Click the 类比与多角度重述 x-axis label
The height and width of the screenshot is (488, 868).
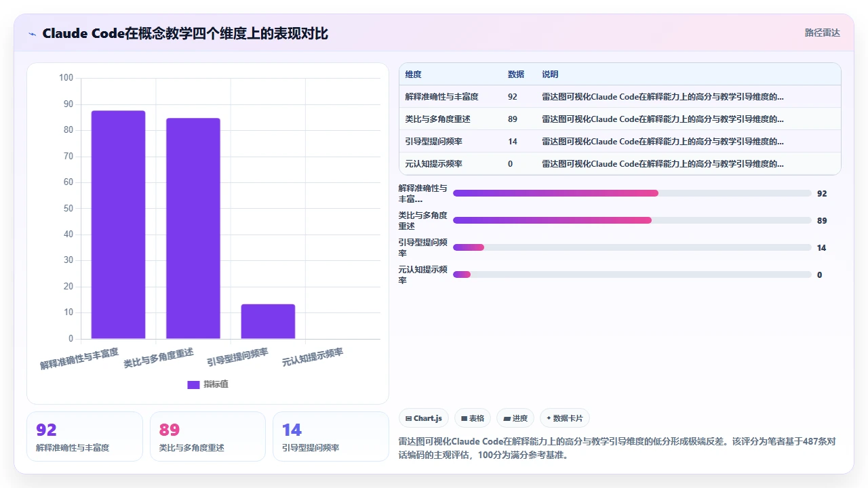pyautogui.click(x=159, y=358)
